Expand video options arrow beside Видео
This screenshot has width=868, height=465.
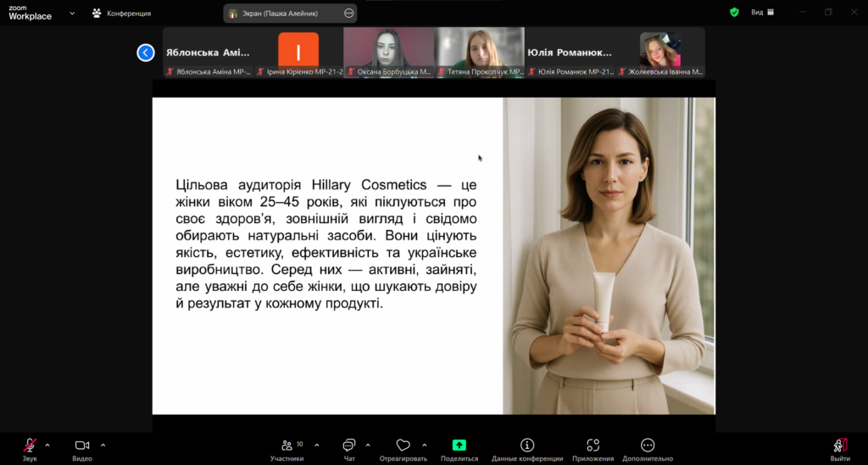(x=103, y=445)
